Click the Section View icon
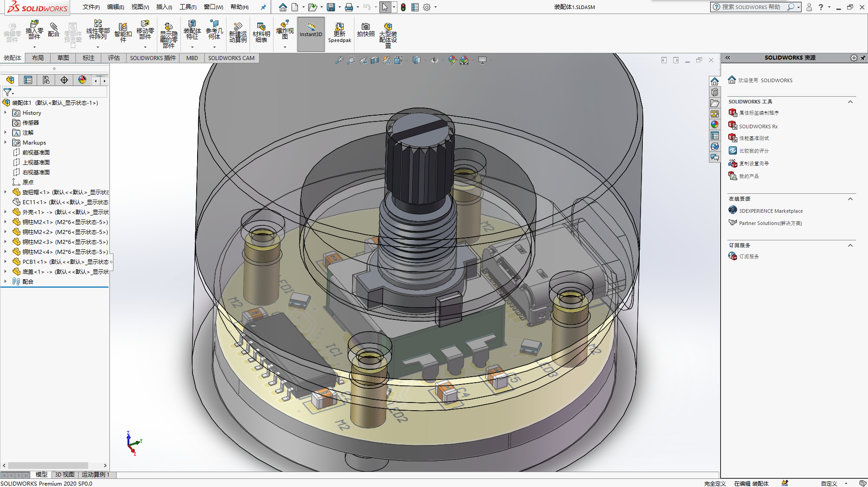Screen dimensions: 868x487 point(375,60)
